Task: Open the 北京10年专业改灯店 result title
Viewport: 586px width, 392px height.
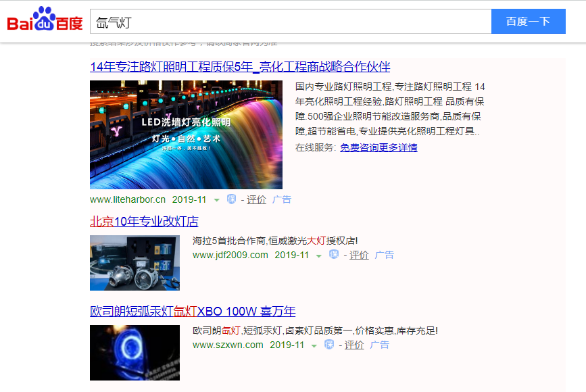Action: 144,222
